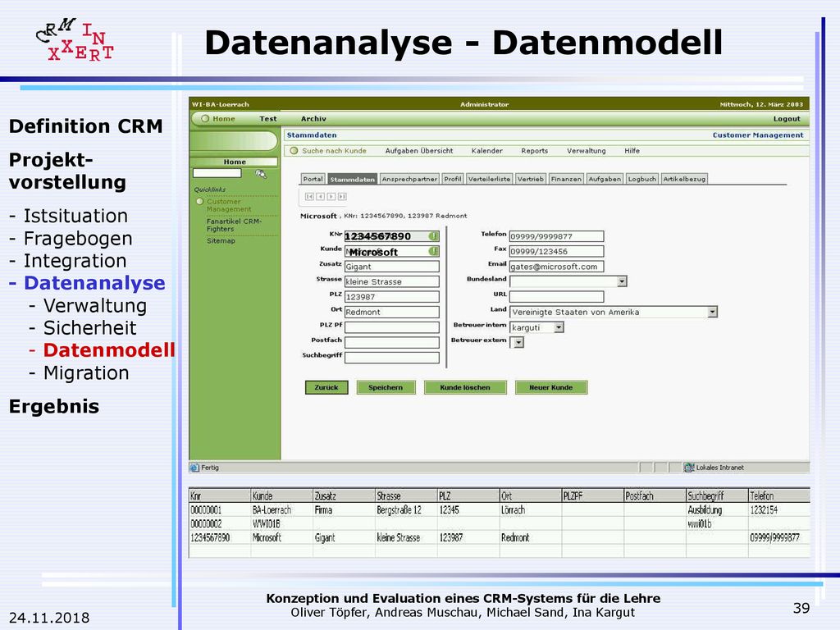Switch to the Verteilerliste tab
Screen dimensions: 840x630
click(x=489, y=179)
